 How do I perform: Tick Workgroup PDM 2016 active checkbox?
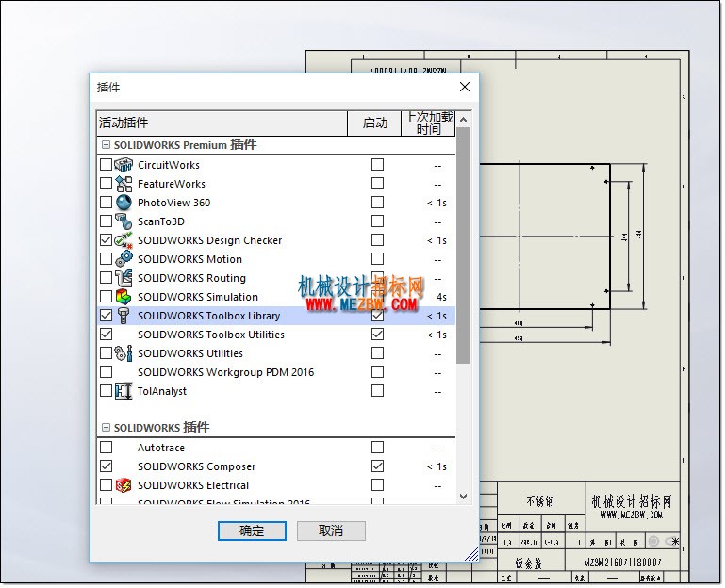(x=106, y=372)
